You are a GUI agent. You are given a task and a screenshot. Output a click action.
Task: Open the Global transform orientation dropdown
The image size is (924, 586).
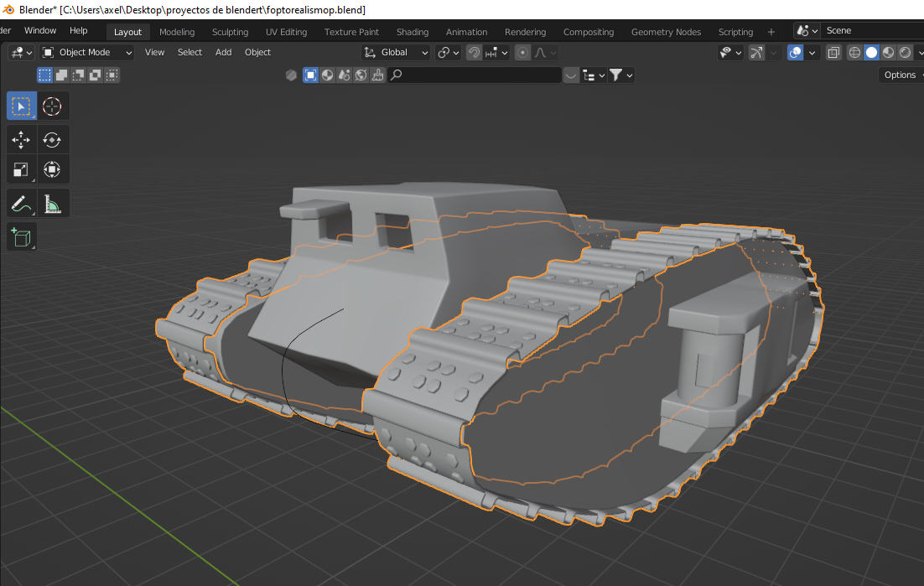tap(396, 53)
